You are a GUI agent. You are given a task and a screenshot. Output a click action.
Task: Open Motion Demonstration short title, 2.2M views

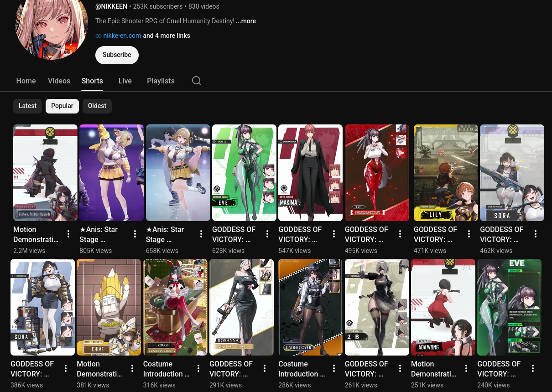click(x=36, y=234)
